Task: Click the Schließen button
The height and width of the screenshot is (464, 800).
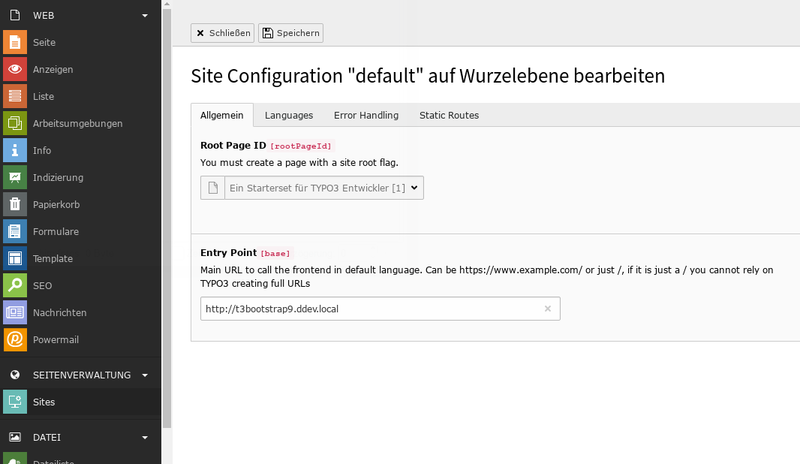Action: click(x=223, y=33)
